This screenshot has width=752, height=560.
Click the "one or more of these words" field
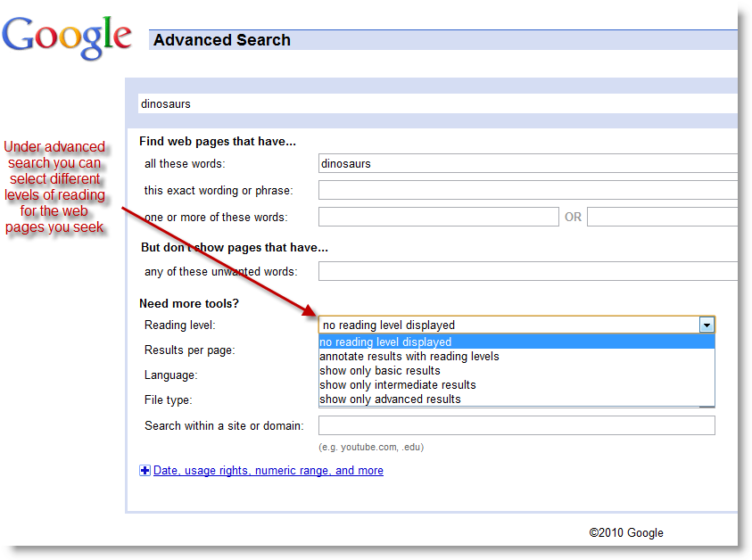coord(438,216)
